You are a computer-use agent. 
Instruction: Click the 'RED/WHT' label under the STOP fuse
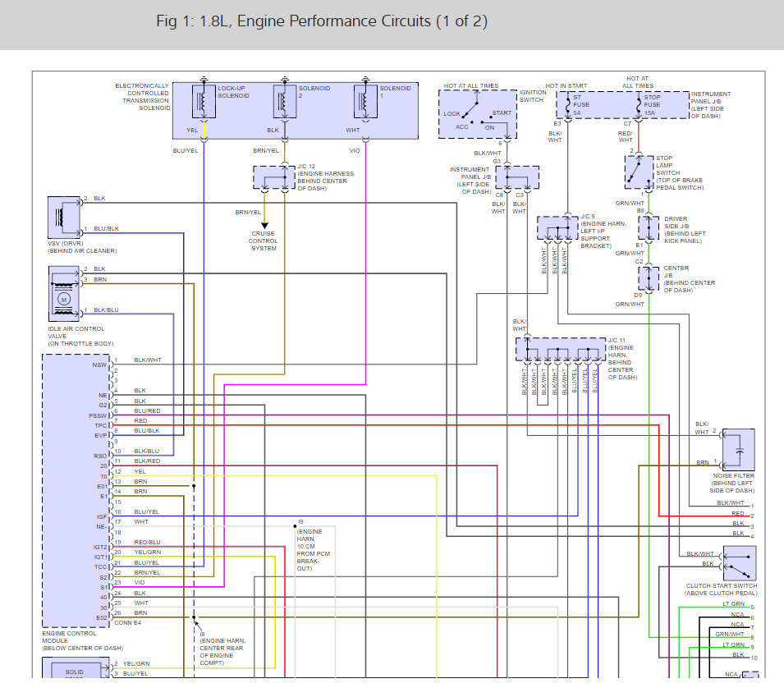tap(626, 137)
